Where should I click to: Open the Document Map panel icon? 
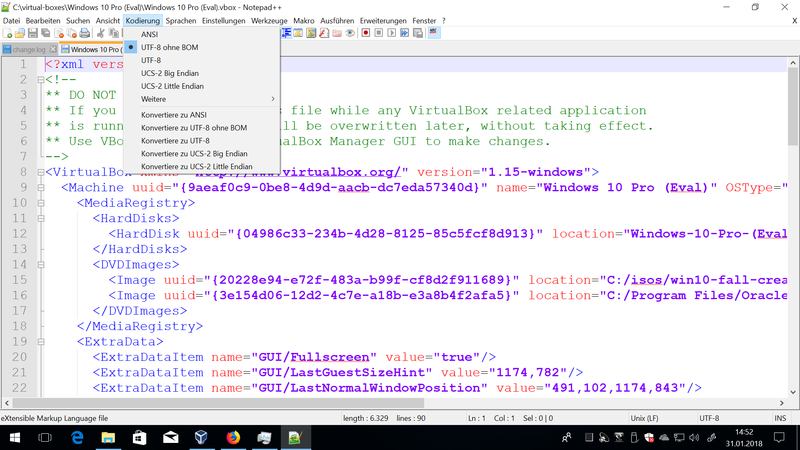[x=311, y=33]
